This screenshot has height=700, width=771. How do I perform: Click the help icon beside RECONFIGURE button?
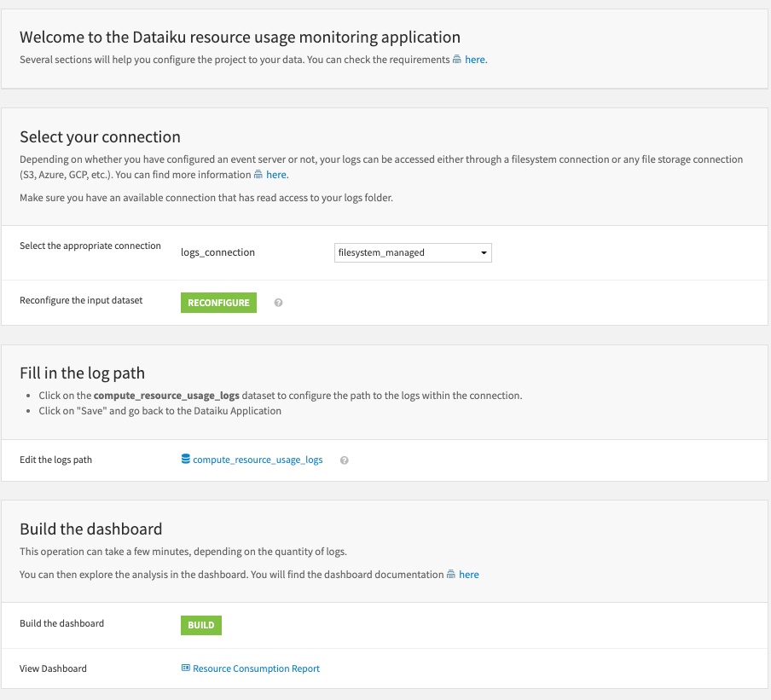[278, 303]
